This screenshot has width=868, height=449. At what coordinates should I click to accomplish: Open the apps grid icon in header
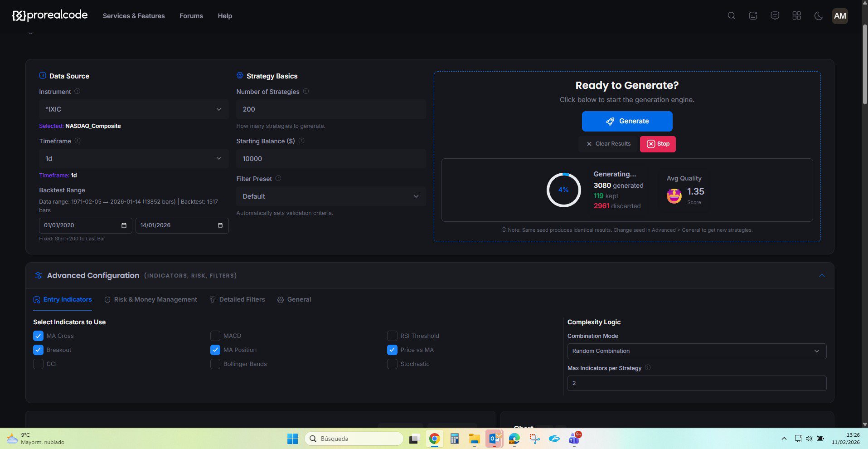click(x=796, y=16)
